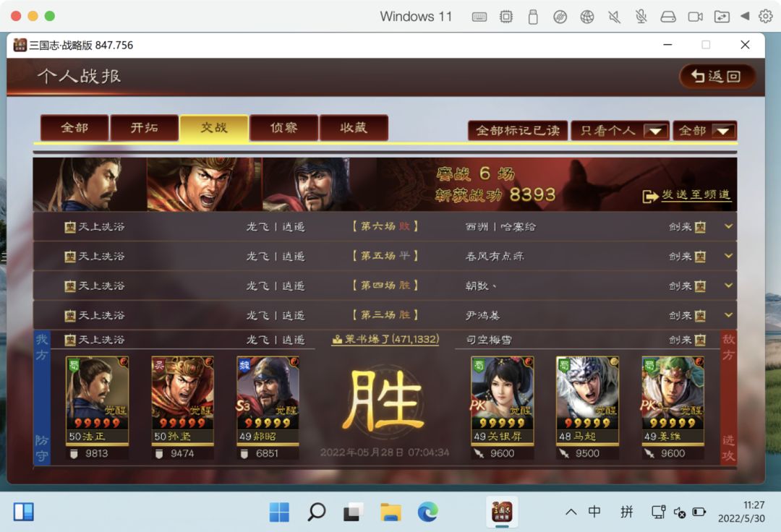Click the 返回 back button

coord(717,76)
